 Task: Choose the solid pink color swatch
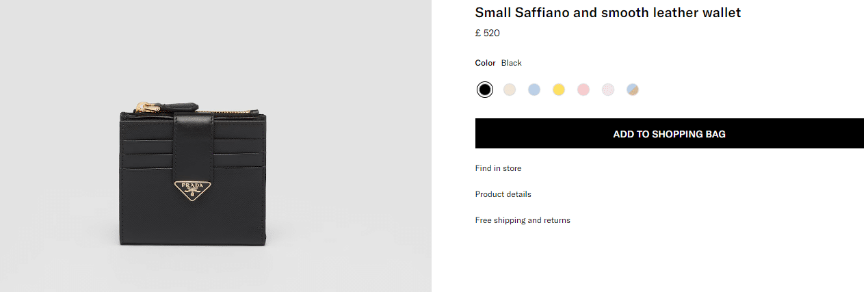[583, 90]
